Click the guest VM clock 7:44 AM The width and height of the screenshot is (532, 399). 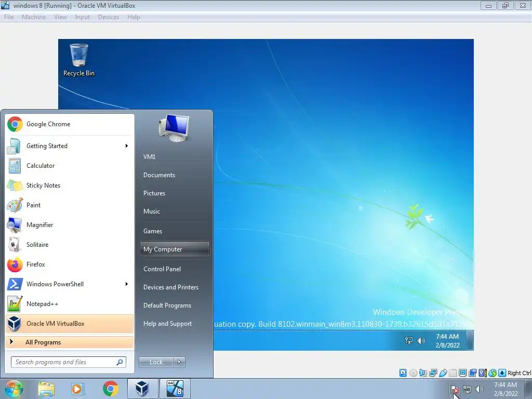[x=447, y=341]
